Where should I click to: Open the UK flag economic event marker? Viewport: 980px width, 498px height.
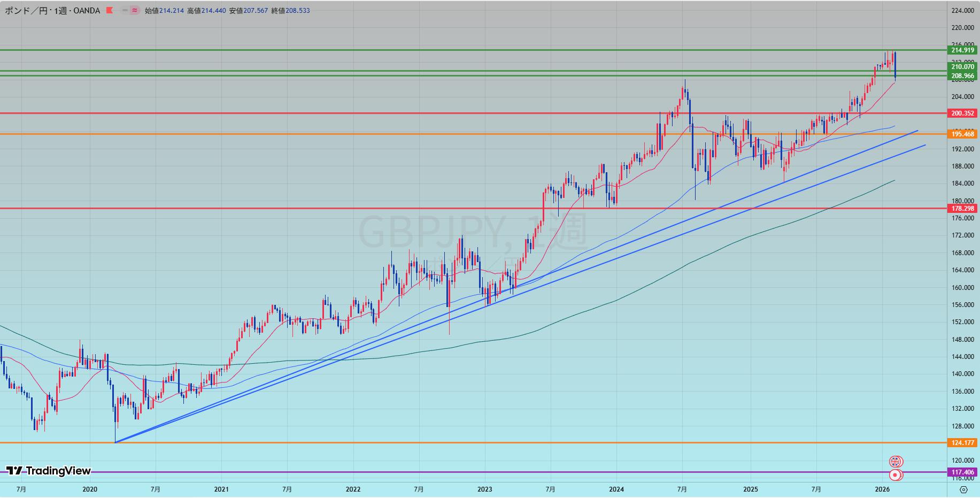point(896,461)
